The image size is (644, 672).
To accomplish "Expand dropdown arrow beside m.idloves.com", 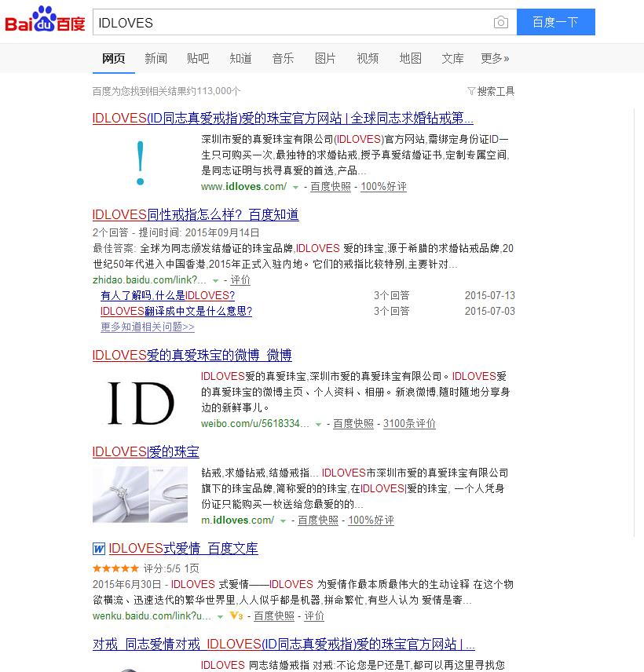I will pyautogui.click(x=283, y=520).
